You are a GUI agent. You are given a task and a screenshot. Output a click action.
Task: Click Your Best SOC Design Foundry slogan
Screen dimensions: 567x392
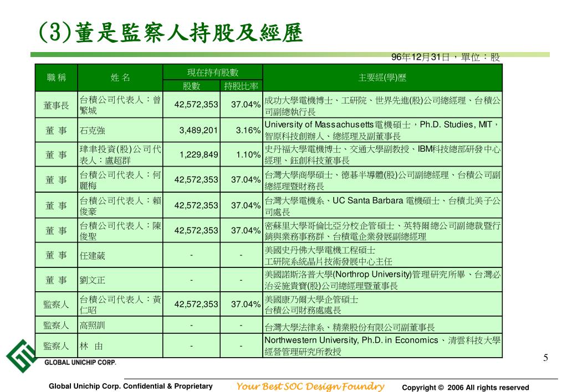(310, 386)
